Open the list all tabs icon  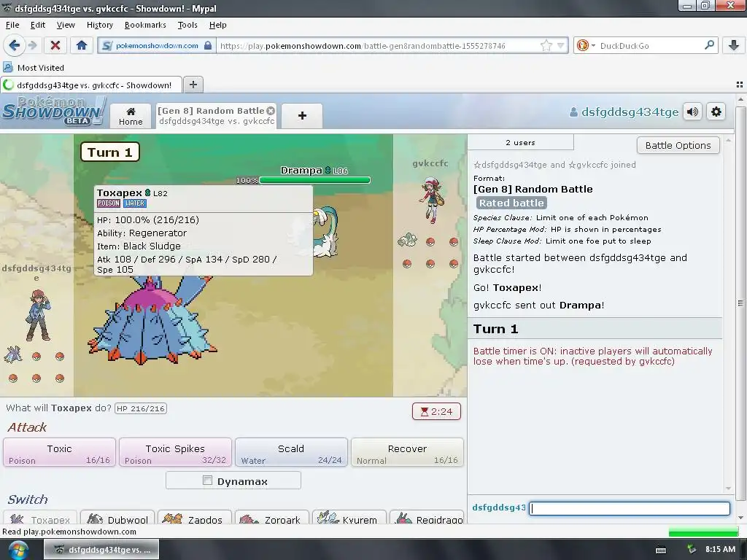pos(740,85)
